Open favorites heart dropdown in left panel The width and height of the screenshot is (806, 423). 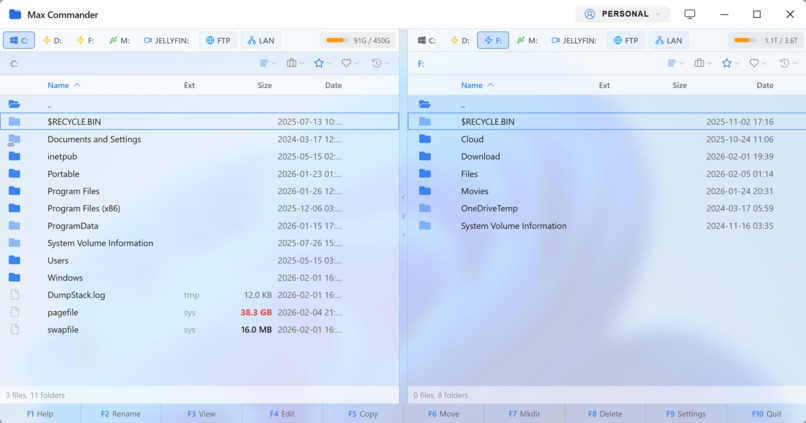(350, 63)
